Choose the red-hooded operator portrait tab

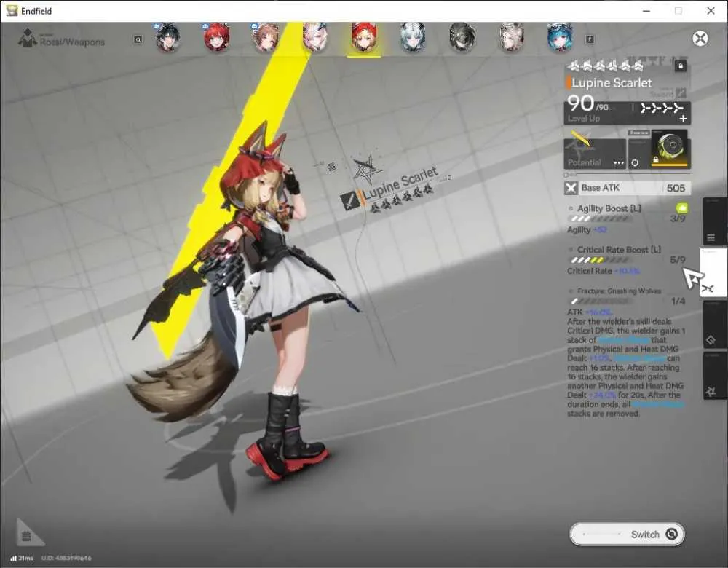[363, 38]
